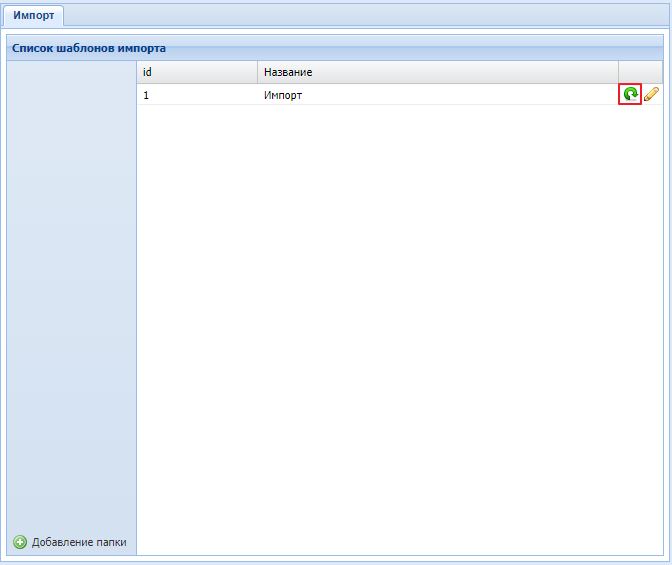Select the id cell with value 1
This screenshot has height=565, width=672.
click(197, 95)
